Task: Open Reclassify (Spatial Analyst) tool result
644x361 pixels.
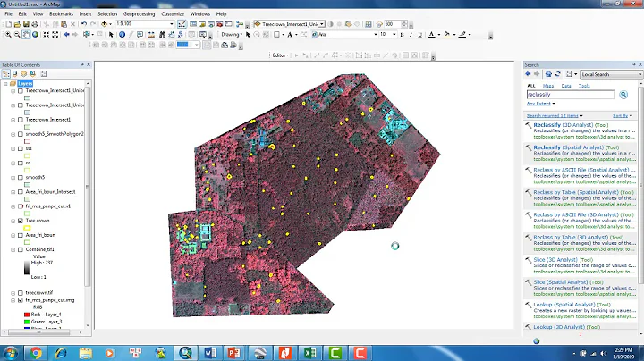Action: tap(576, 147)
